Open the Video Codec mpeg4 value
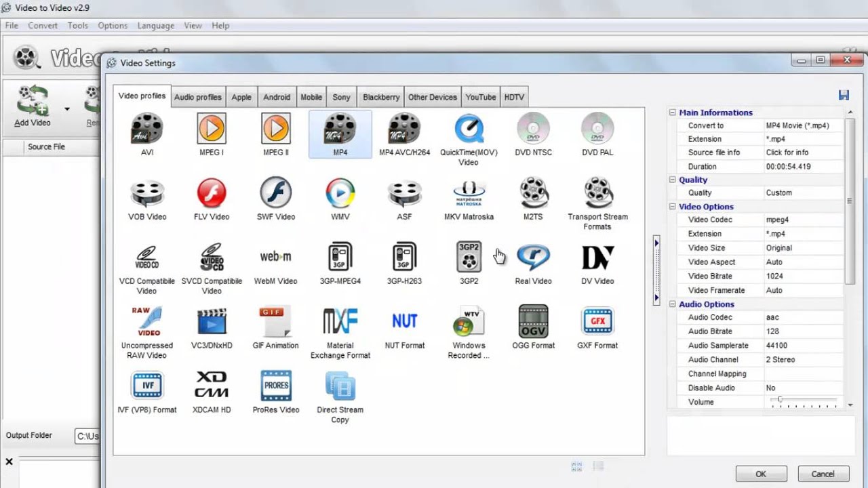The image size is (868, 488). (x=804, y=220)
